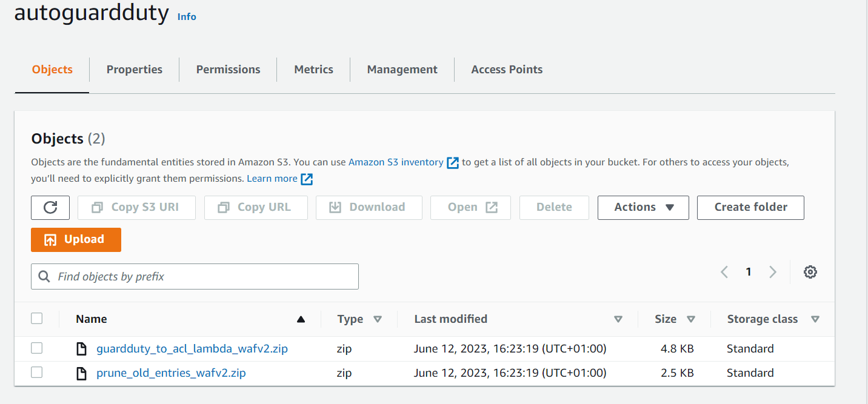Check the box for prune_old_entries_wafv2.zip
This screenshot has height=404, width=868.
tap(37, 372)
